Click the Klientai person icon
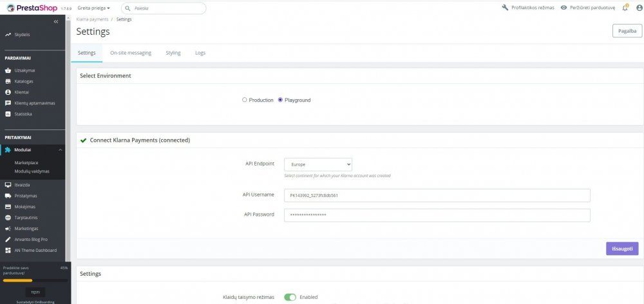The width and height of the screenshot is (644, 304). coord(8,93)
